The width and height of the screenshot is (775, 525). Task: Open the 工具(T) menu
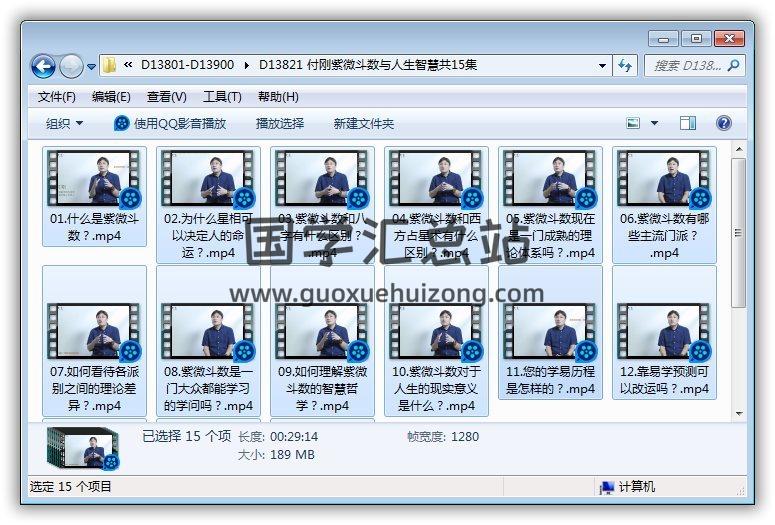222,97
